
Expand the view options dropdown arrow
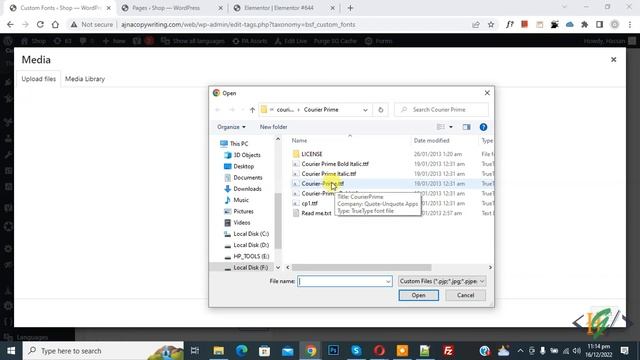pos(451,127)
